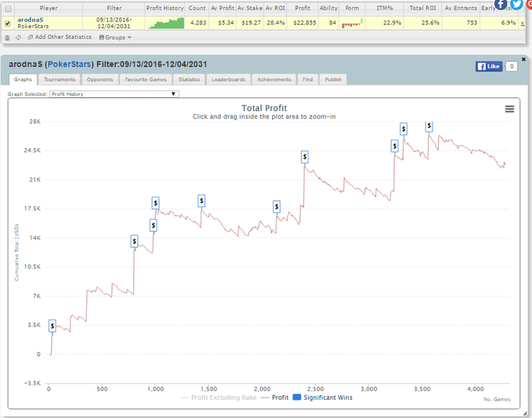Click the filter date range cell

[114, 23]
